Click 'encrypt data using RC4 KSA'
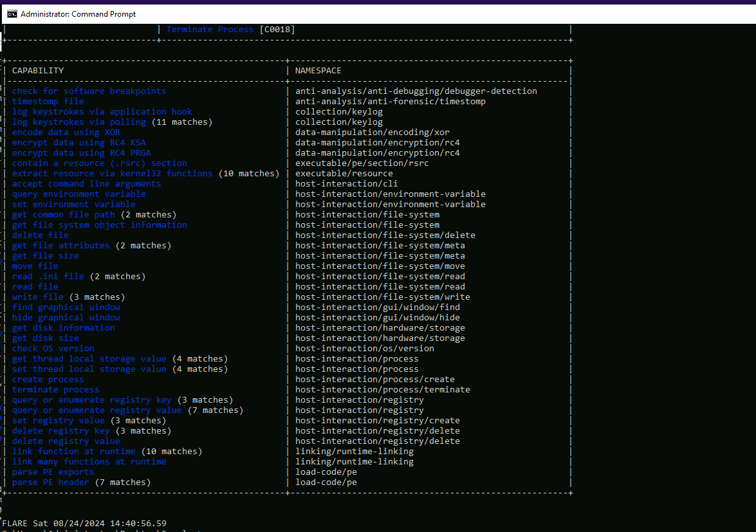The width and height of the screenshot is (756, 532). point(79,143)
